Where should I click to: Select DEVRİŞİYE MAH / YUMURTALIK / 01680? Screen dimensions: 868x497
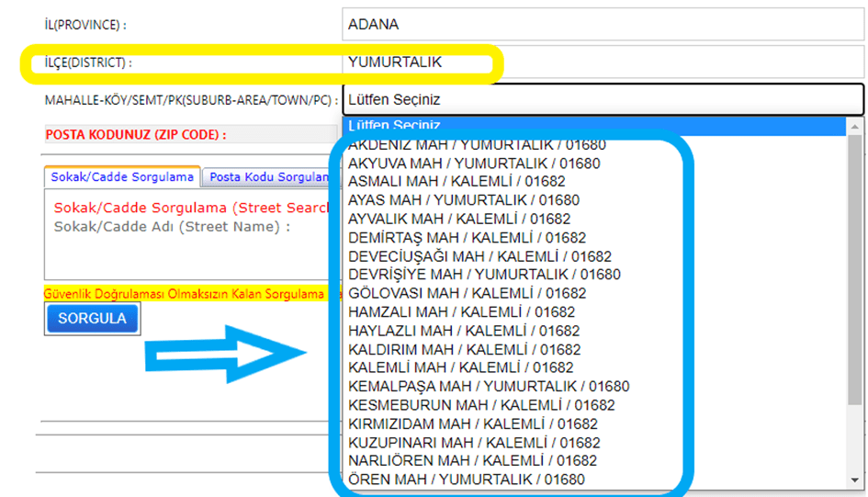pyautogui.click(x=484, y=275)
